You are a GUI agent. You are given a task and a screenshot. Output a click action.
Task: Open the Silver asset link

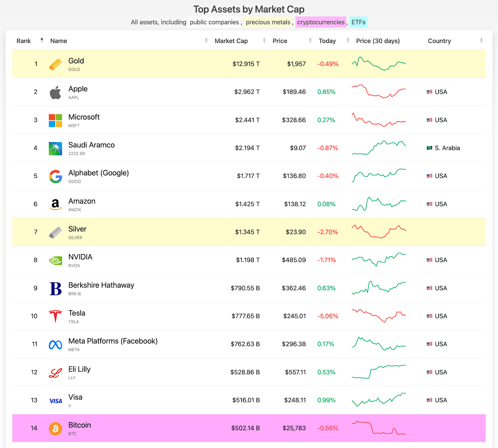[78, 229]
